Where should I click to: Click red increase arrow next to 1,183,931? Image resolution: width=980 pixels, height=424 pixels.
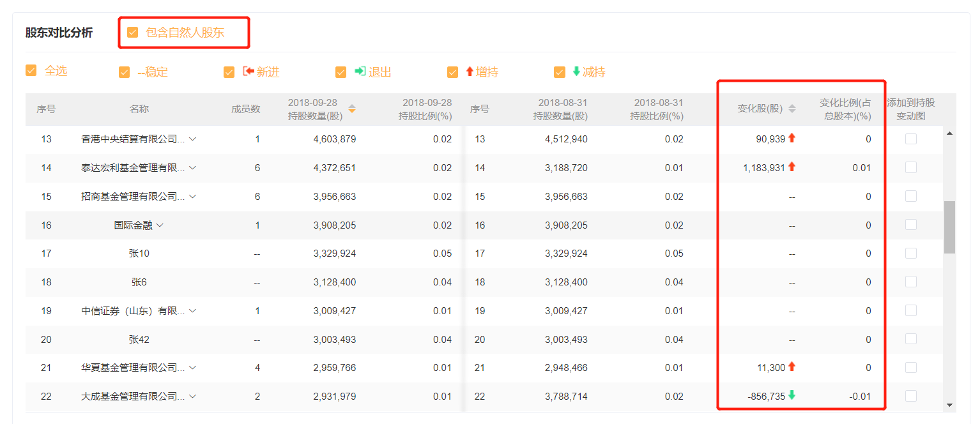[x=792, y=167]
